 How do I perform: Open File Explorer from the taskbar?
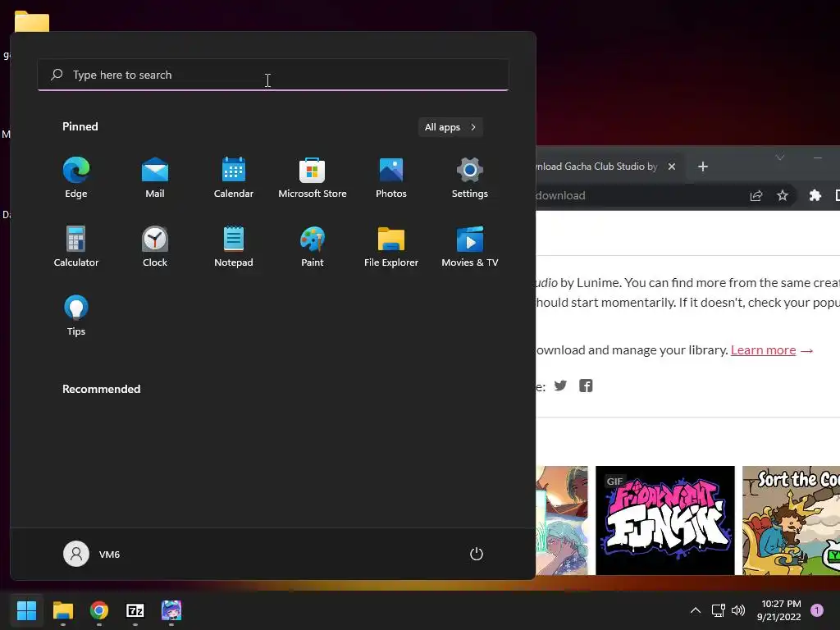pos(62,610)
